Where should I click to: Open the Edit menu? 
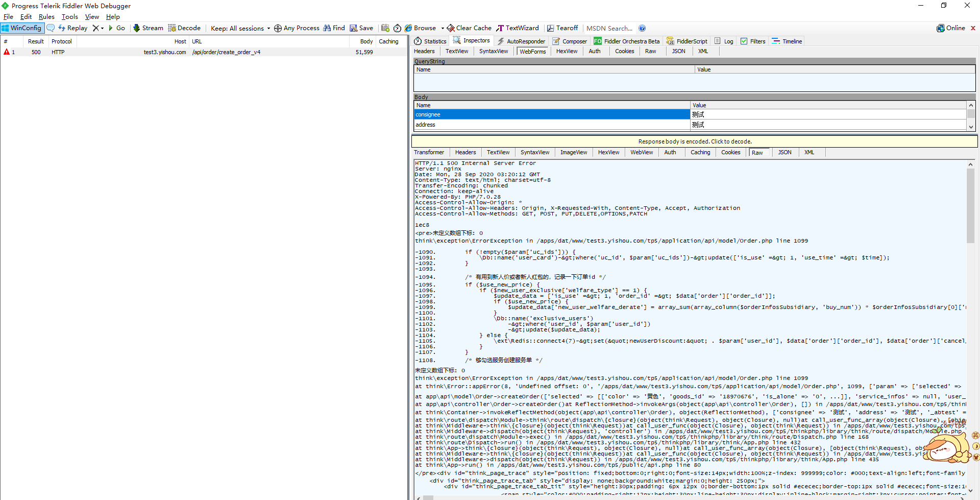(26, 17)
